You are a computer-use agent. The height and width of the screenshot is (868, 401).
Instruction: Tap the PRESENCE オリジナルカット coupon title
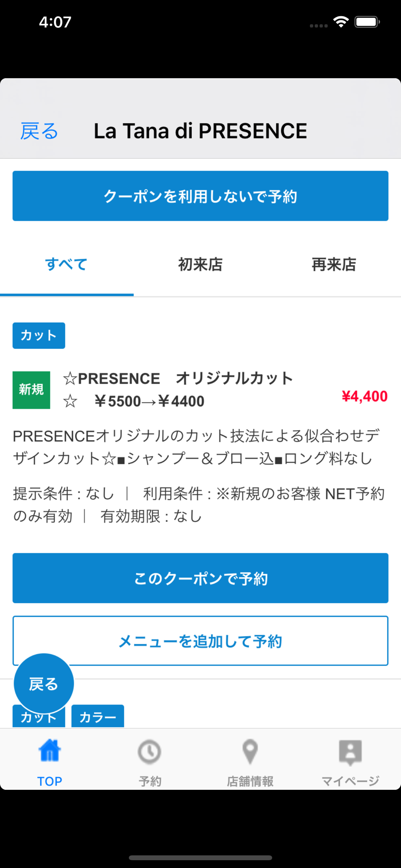click(x=178, y=389)
